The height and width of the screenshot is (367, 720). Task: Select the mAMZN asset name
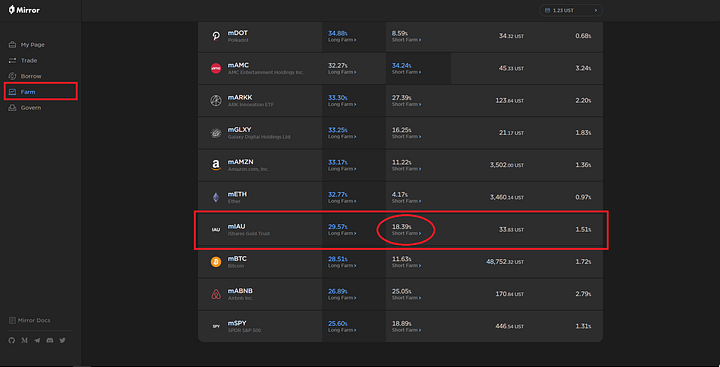(x=241, y=162)
